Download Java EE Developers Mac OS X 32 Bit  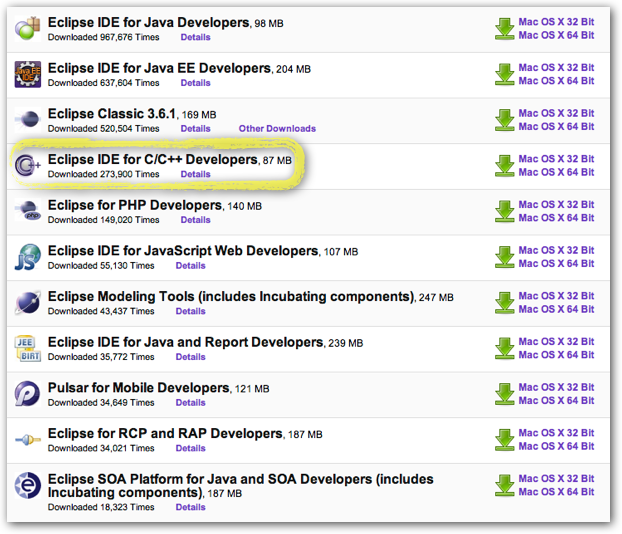pyautogui.click(x=556, y=67)
